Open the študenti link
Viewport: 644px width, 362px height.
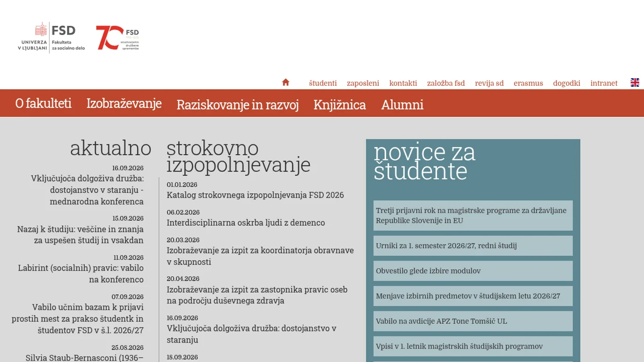[323, 83]
